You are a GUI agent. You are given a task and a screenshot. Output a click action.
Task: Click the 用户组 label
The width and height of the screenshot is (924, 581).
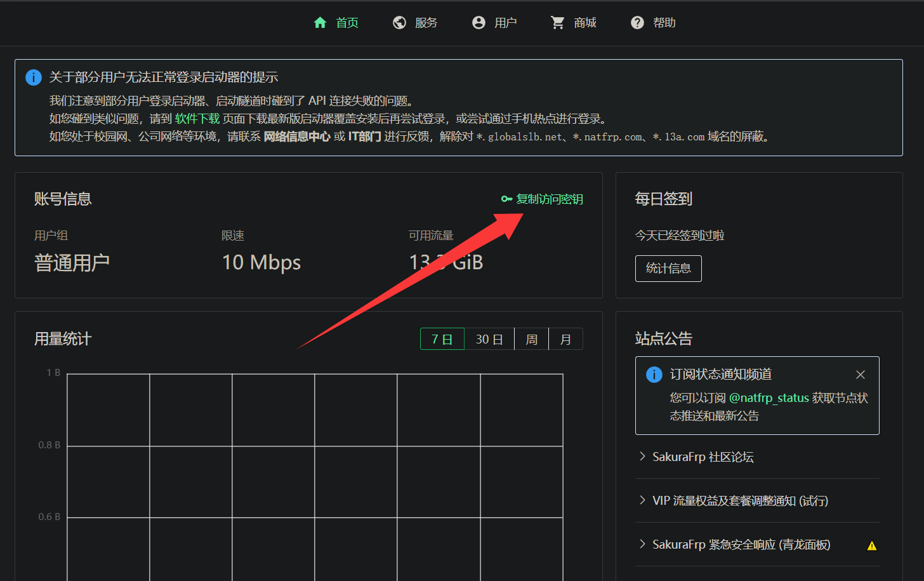(51, 236)
